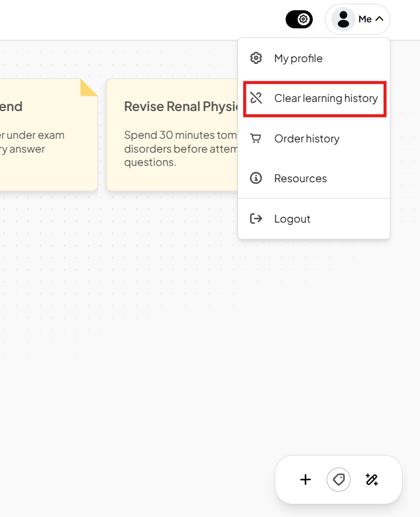Select Clear learning history
Image resolution: width=420 pixels, height=517 pixels.
coord(315,98)
